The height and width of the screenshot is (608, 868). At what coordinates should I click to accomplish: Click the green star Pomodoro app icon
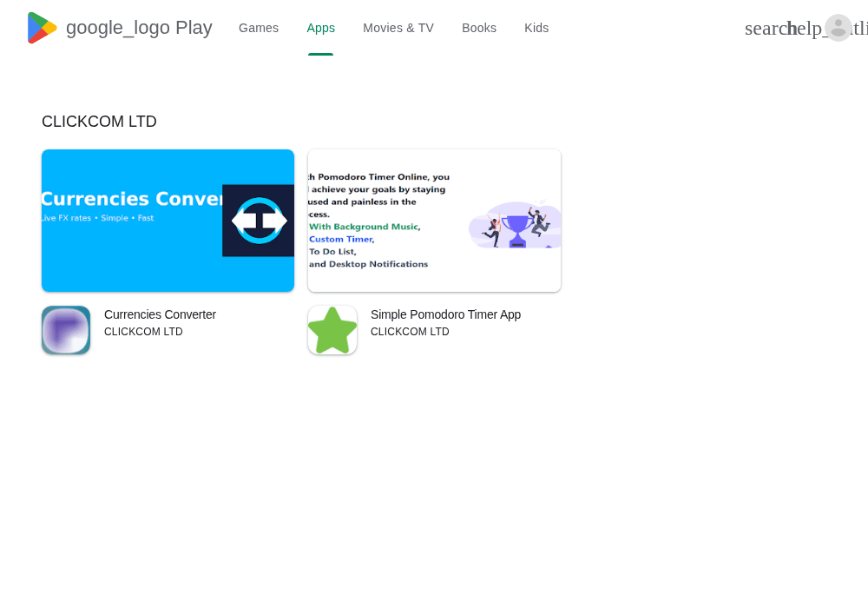332,330
